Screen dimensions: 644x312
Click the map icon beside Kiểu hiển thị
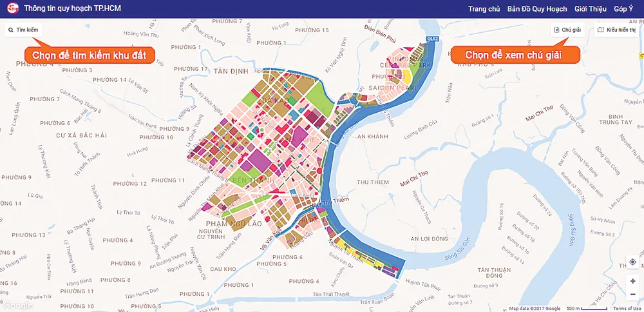(601, 30)
